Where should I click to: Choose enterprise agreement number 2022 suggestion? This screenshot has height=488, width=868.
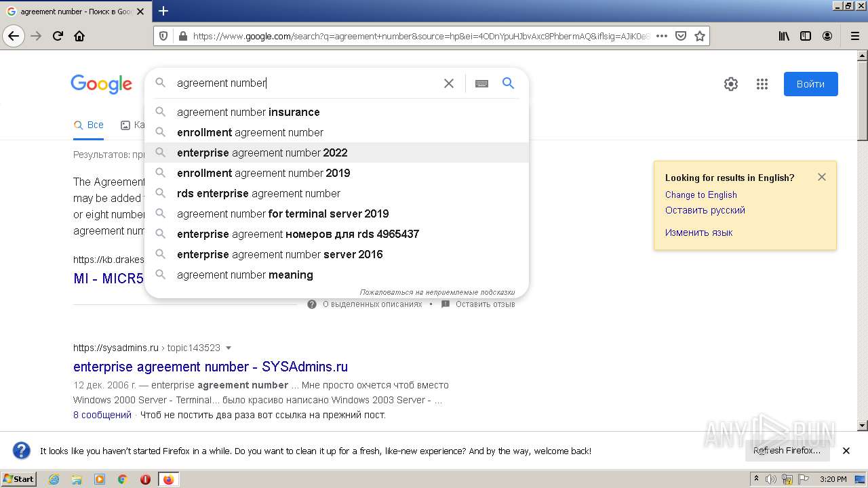point(336,152)
